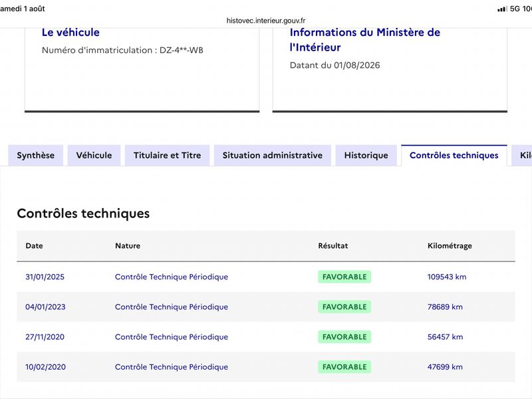
Task: Tap the cellular signal bars icon
Action: 502,9
